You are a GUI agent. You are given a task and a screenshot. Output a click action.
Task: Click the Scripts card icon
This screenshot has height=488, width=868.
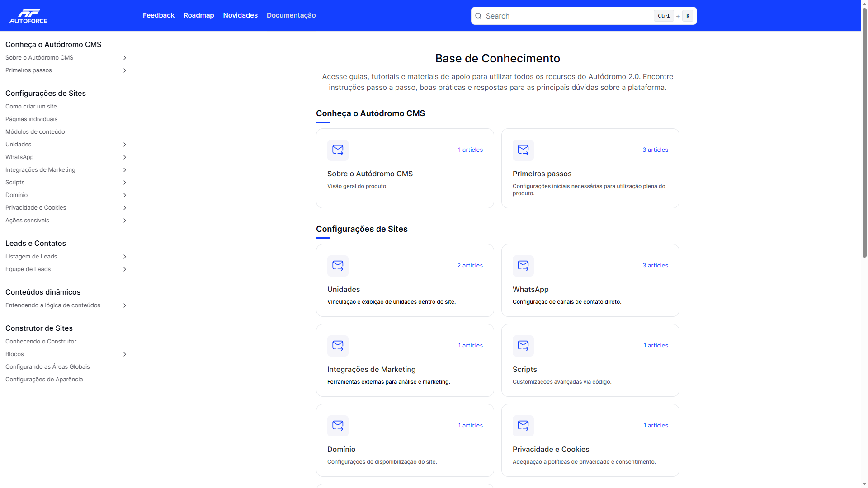[x=523, y=346]
